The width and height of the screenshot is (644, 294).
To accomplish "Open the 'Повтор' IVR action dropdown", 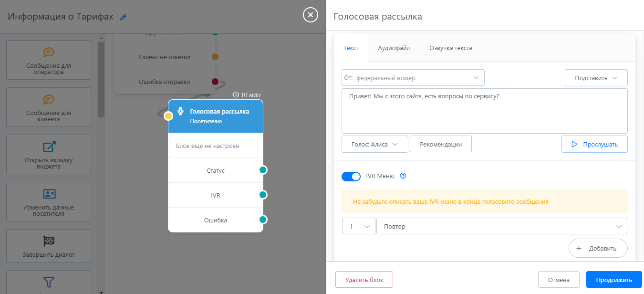I will click(501, 226).
